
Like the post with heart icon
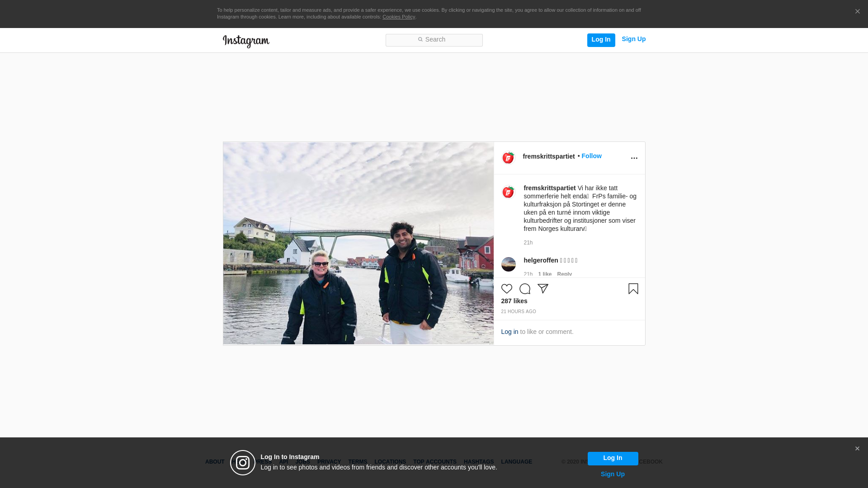[507, 289]
